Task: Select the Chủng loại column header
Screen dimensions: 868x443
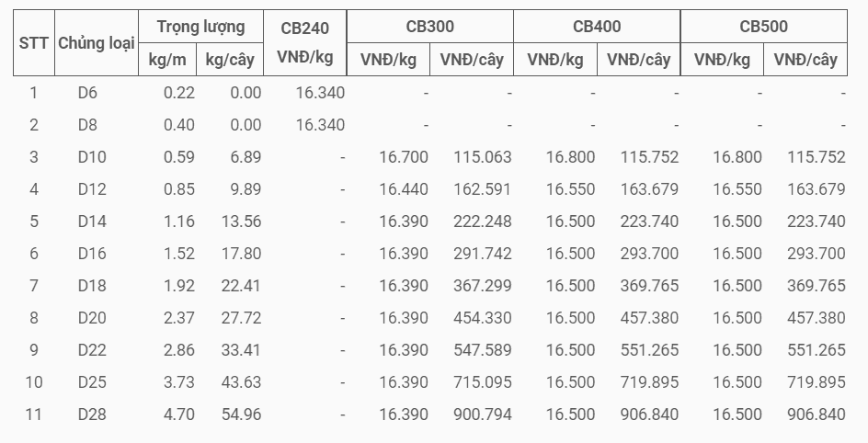Action: point(97,42)
